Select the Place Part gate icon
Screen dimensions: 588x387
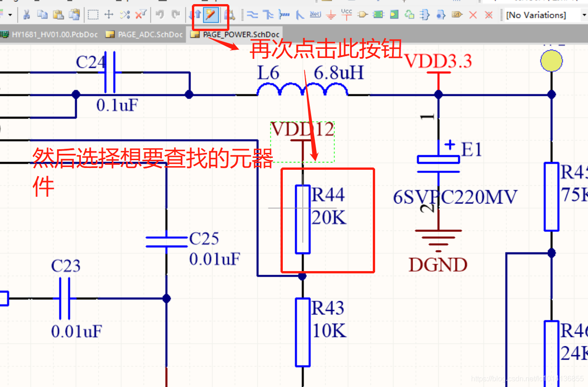click(x=363, y=15)
